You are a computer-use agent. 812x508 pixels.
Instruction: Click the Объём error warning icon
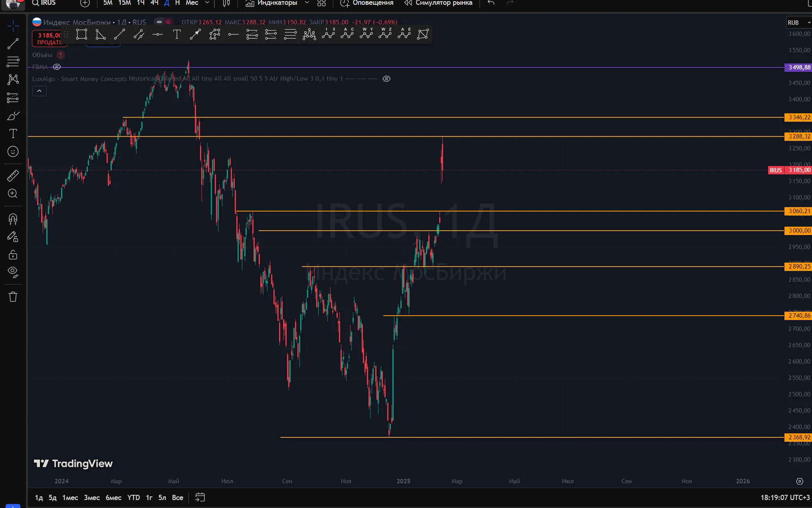coord(60,55)
